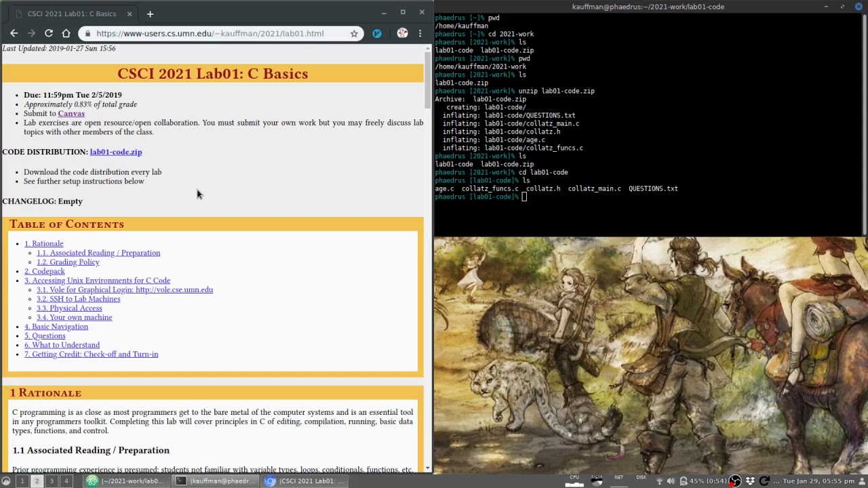Bookmark this page with the star icon

point(354,33)
